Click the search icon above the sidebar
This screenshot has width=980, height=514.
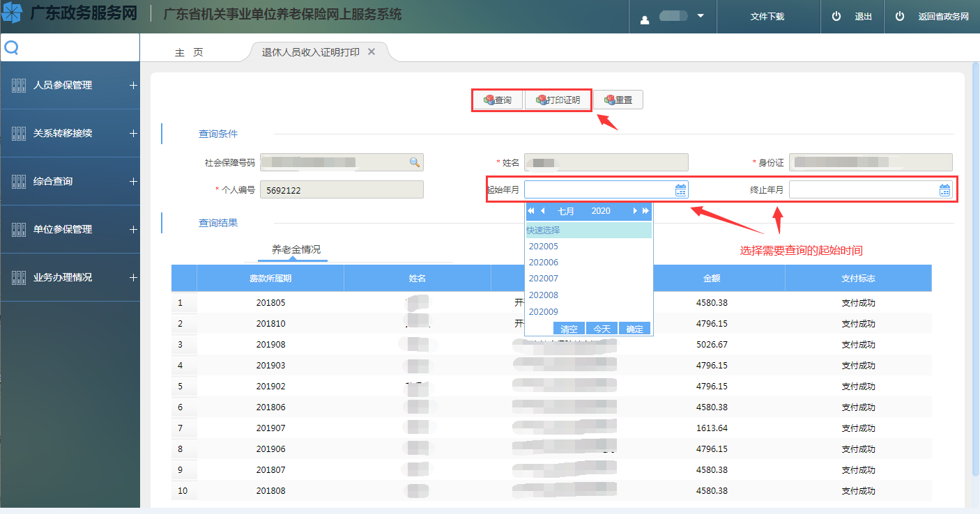click(11, 47)
